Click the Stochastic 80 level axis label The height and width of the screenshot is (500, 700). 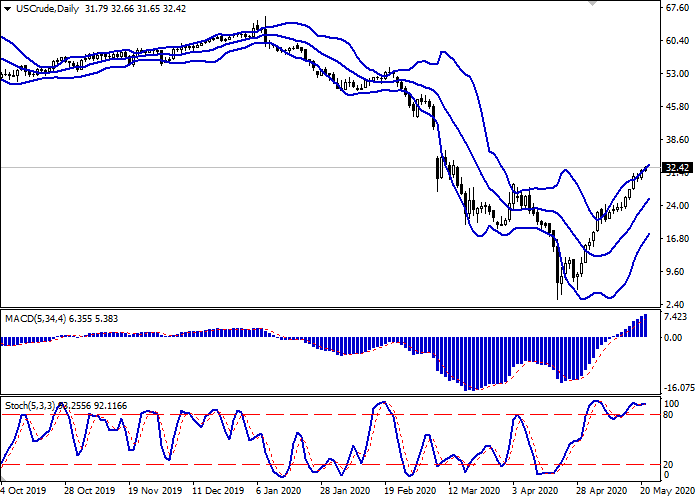click(672, 414)
